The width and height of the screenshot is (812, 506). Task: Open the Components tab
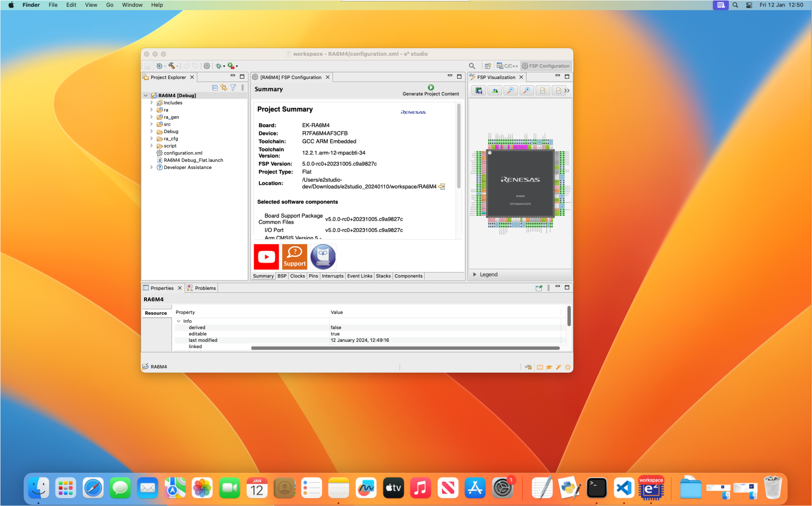coord(408,276)
